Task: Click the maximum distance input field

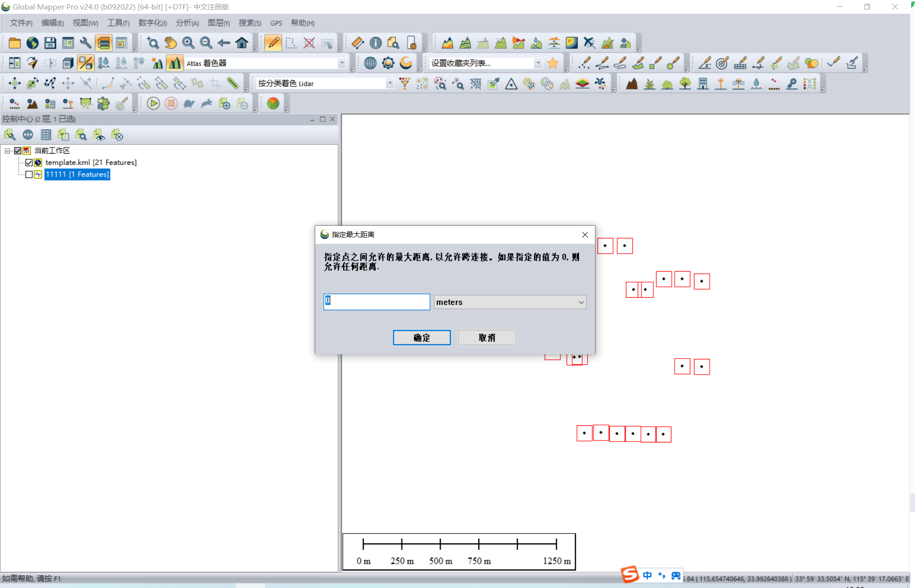Action: point(376,302)
